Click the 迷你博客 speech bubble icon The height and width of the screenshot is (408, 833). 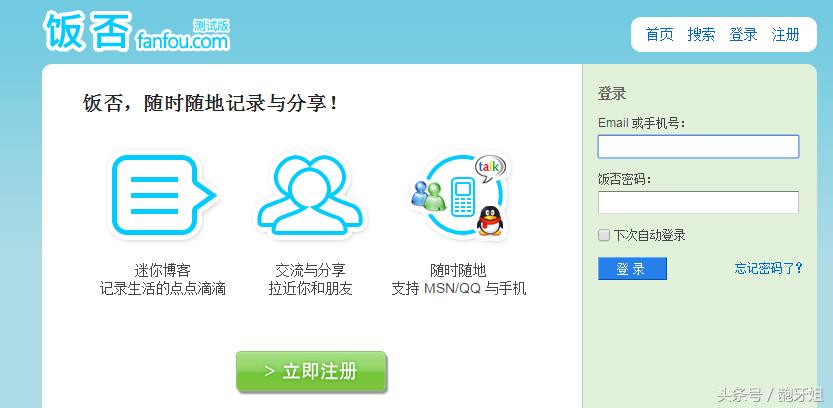click(x=163, y=194)
